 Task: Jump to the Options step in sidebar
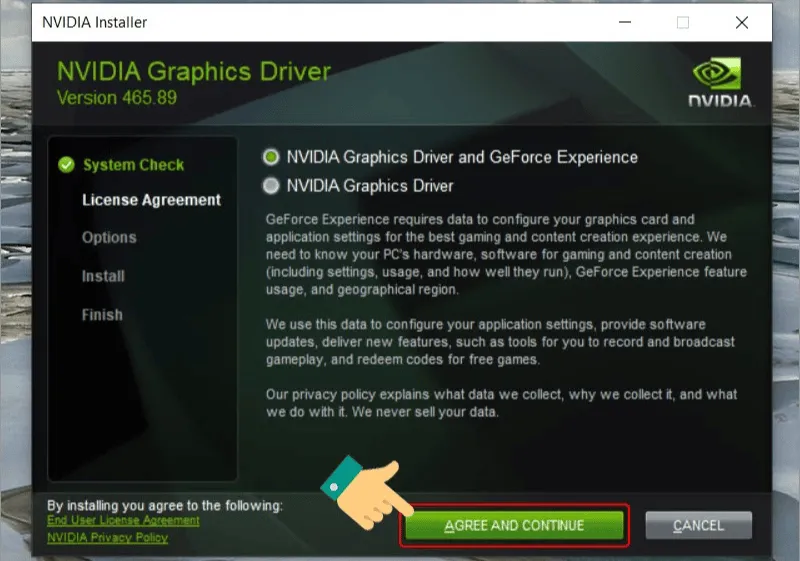pyautogui.click(x=109, y=238)
